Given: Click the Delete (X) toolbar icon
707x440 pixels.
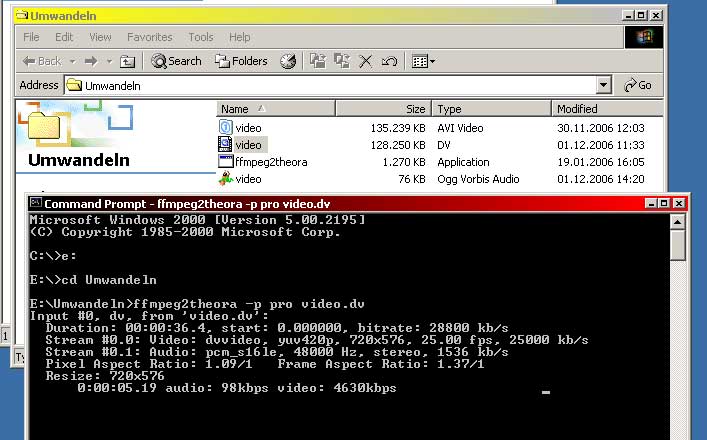Looking at the screenshot, I should [366, 61].
